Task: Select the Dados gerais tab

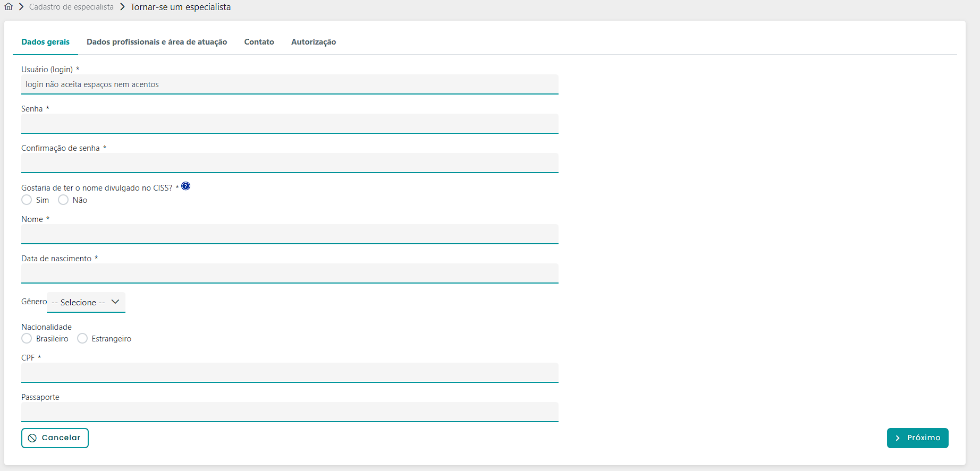Action: pyautogui.click(x=45, y=42)
